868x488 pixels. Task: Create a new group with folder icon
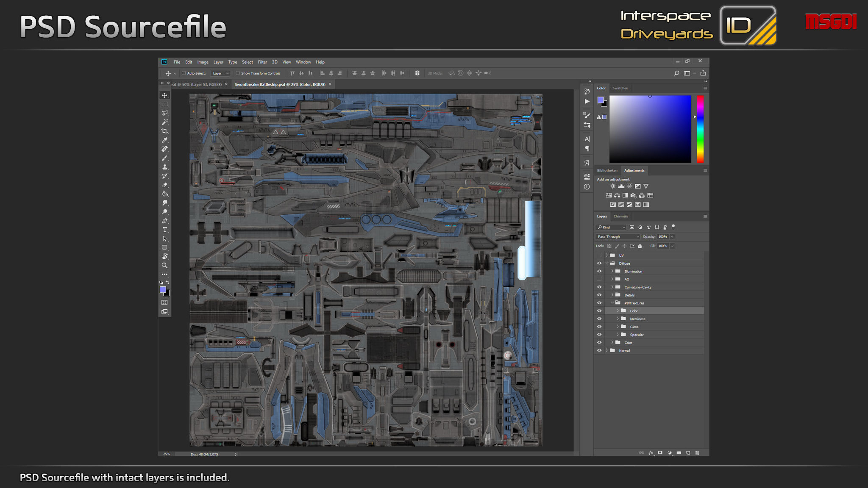679,453
